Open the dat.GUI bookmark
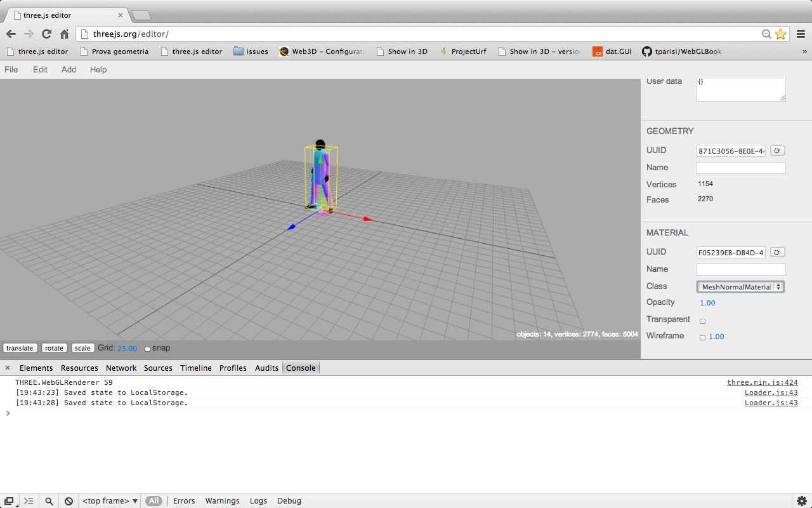 coord(612,51)
